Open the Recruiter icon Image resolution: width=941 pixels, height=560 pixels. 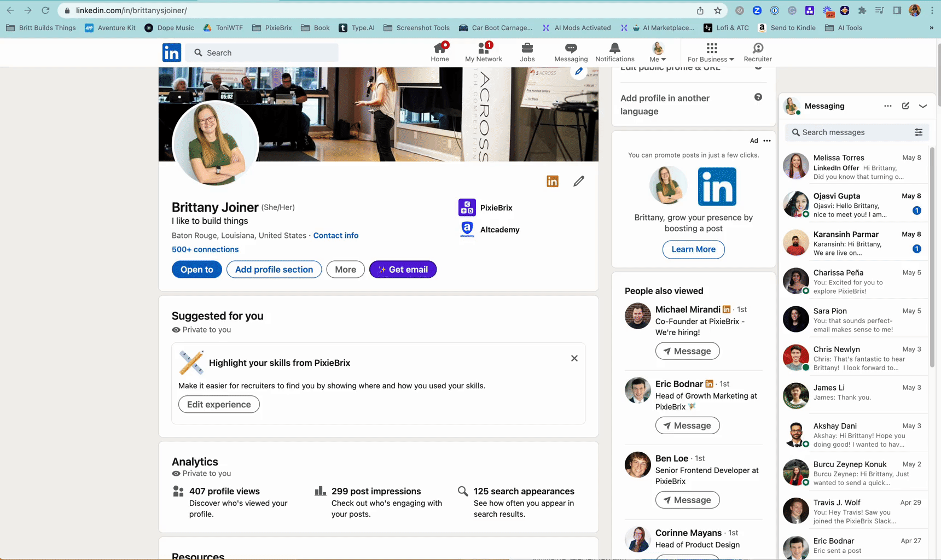point(758,48)
